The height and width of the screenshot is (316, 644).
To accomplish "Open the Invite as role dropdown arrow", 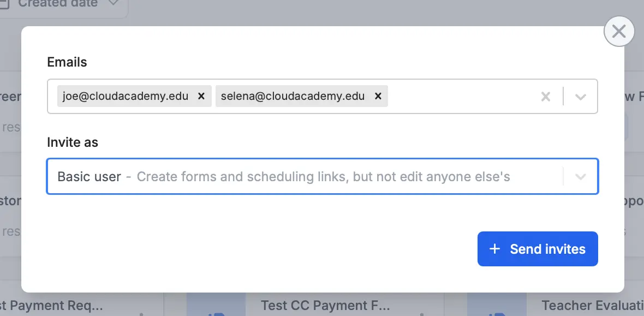I will coord(580,177).
